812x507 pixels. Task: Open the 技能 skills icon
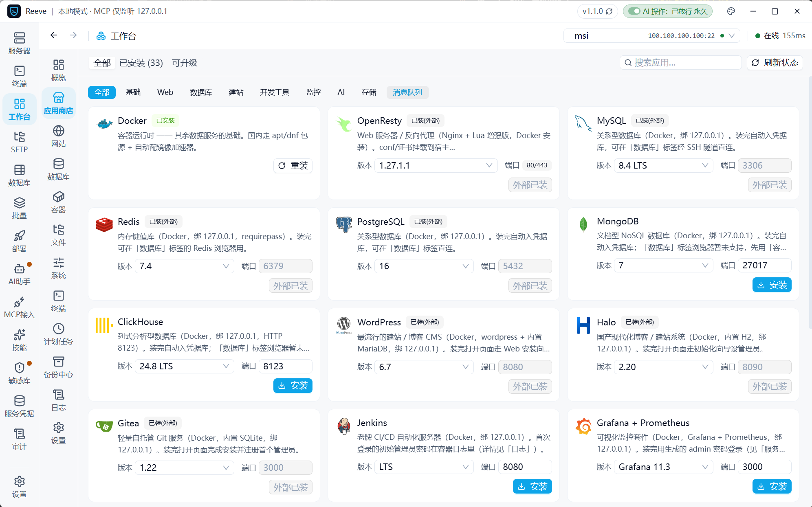pyautogui.click(x=19, y=340)
